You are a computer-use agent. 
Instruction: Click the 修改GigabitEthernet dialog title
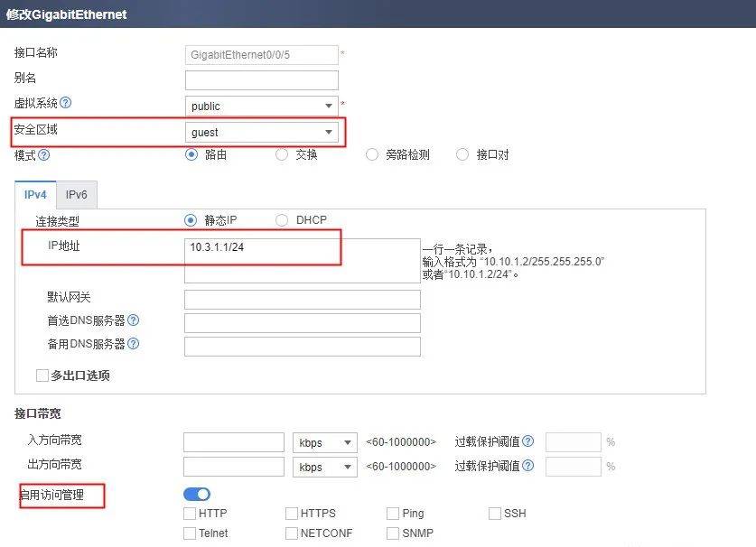tap(67, 14)
